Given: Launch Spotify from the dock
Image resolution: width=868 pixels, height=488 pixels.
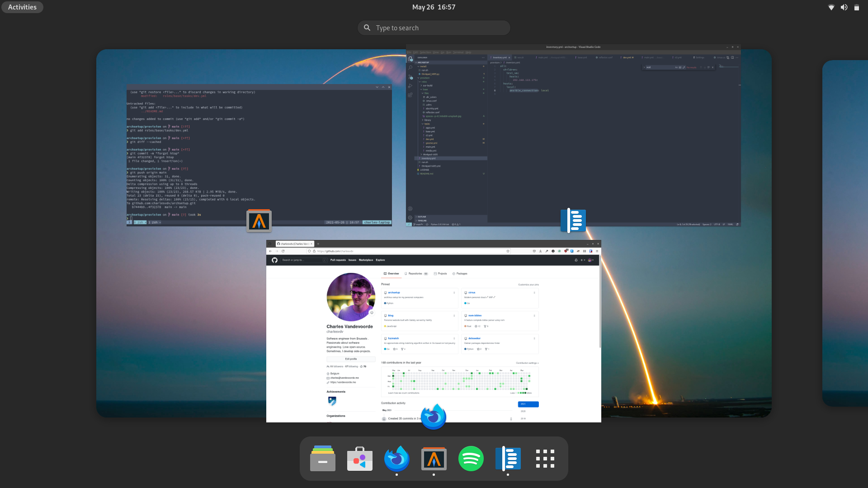Looking at the screenshot, I should [x=471, y=459].
